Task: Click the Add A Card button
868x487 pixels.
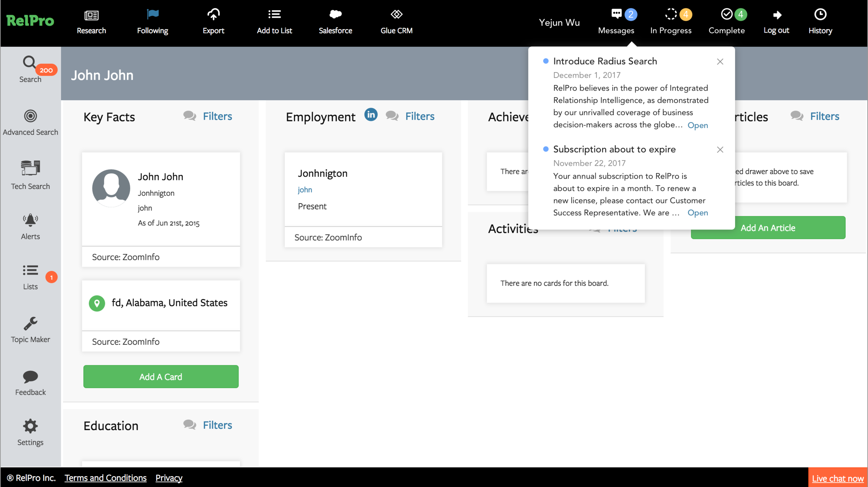Action: click(x=161, y=377)
